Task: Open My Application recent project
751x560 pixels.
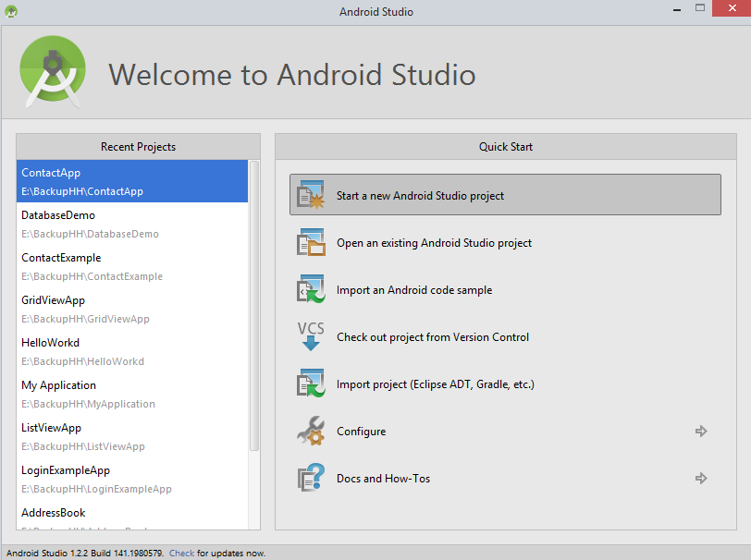Action: [132, 395]
